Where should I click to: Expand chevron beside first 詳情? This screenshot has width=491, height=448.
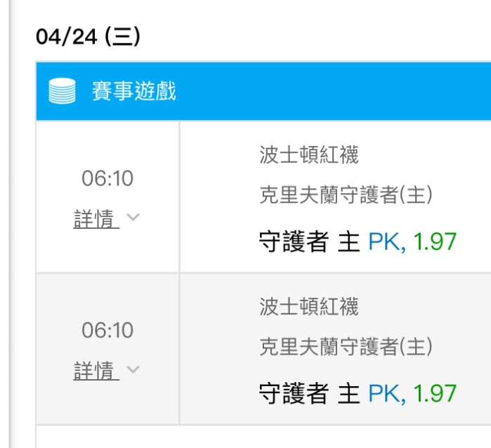click(133, 217)
